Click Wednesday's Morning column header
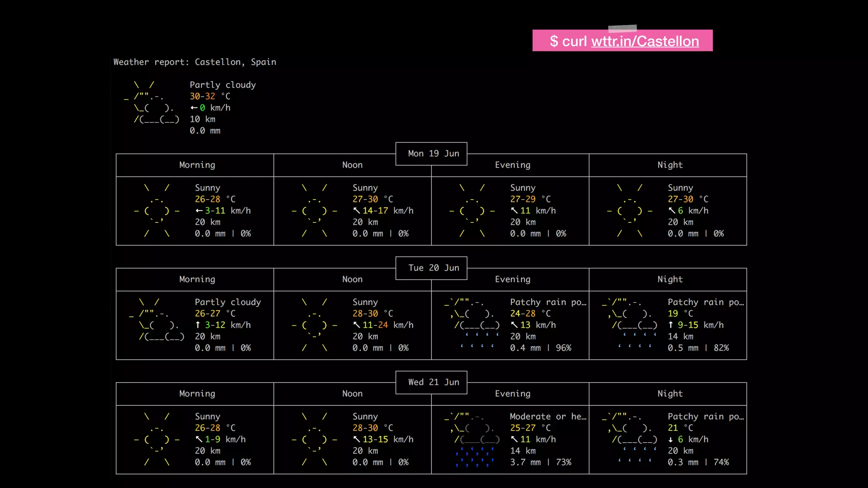 (197, 394)
